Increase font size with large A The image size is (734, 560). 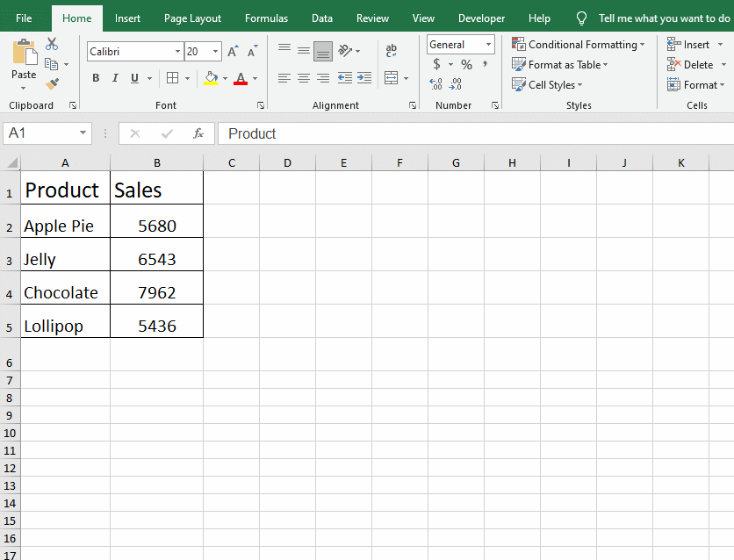point(233,52)
